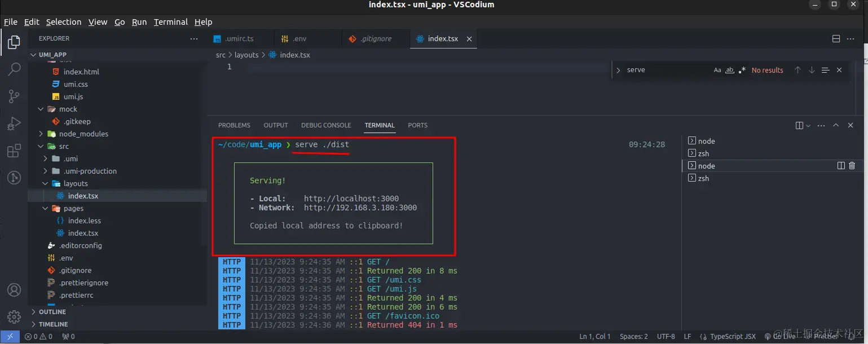
Task: Open the Extensions view
Action: pos(14,151)
